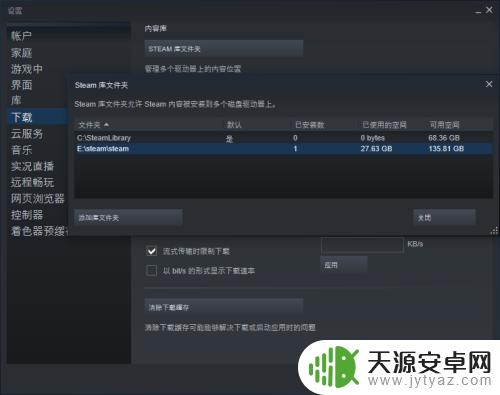Viewport: 500px width, 395px height.
Task: Select the E:\steam\steam folder row
Action: coord(283,149)
